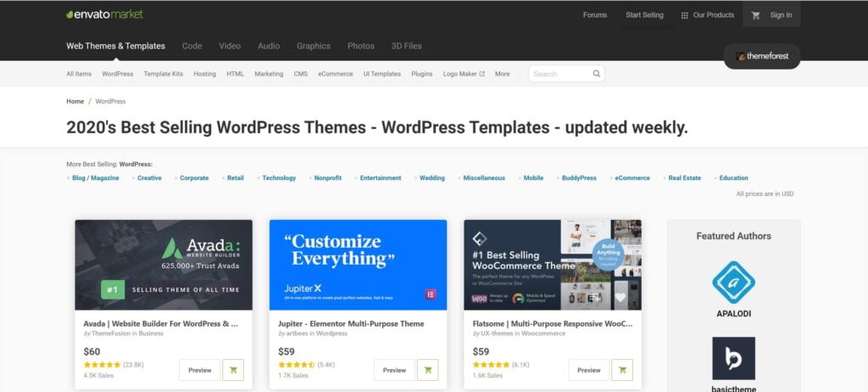Open the Entertainment category link

coord(381,178)
